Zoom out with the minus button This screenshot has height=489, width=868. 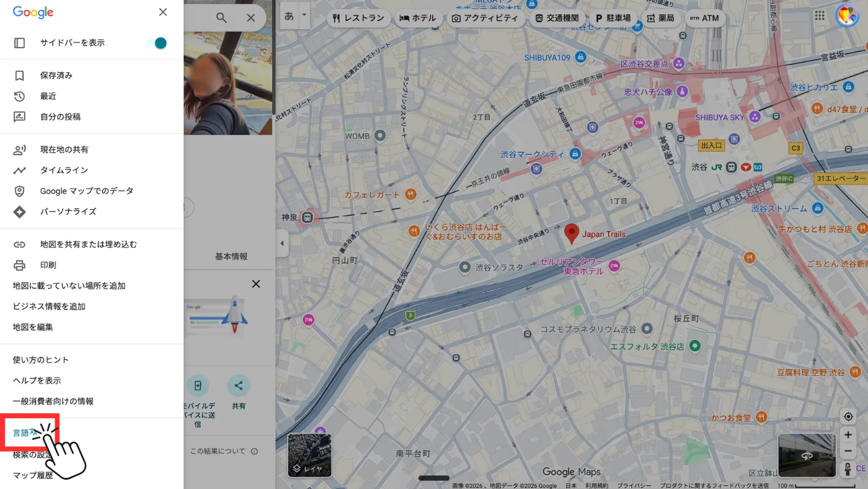pyautogui.click(x=848, y=451)
